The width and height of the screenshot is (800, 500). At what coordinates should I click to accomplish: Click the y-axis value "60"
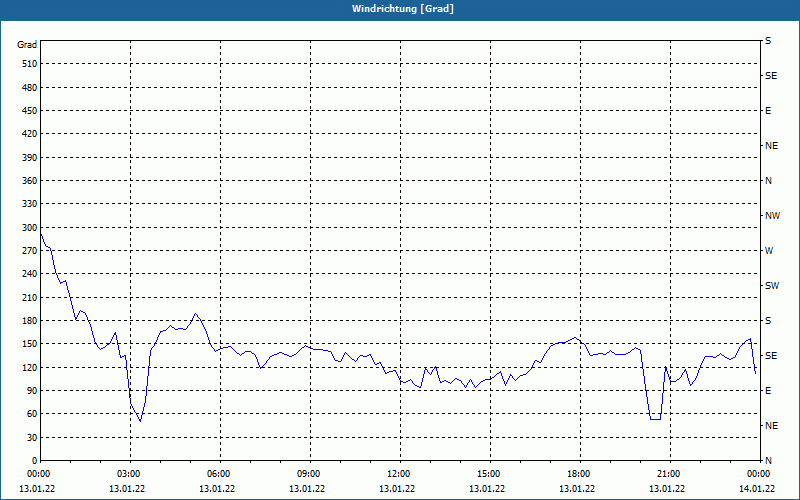tap(32, 414)
